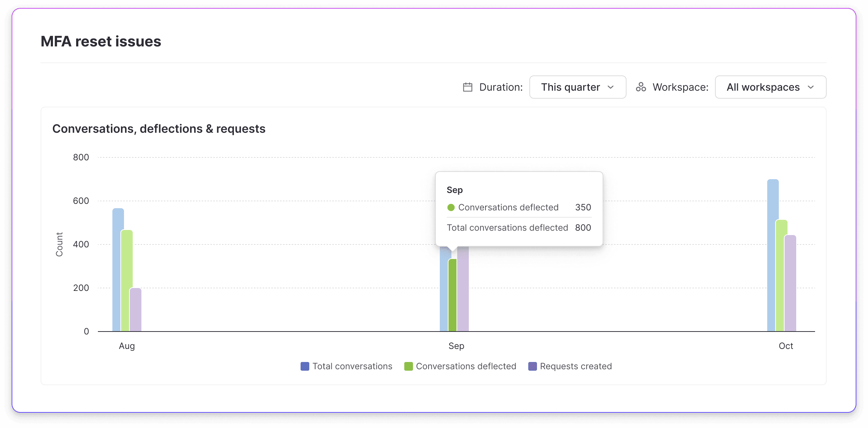Select the Aug requests created purple bar
868x428 pixels.
coord(136,310)
